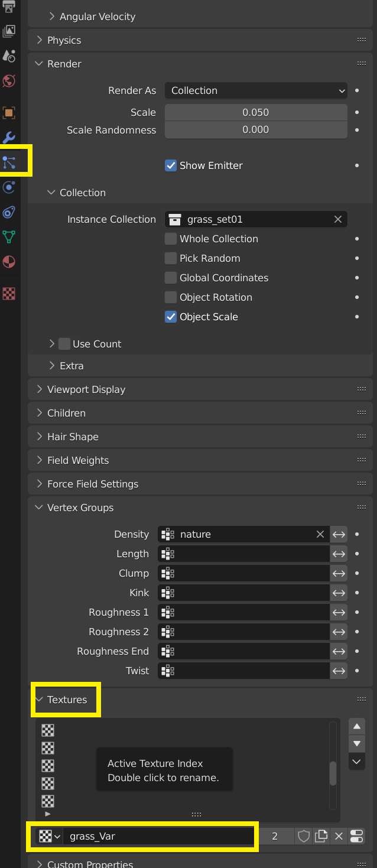Enable the Pick Random checkbox
This screenshot has width=377, height=868.
(171, 258)
